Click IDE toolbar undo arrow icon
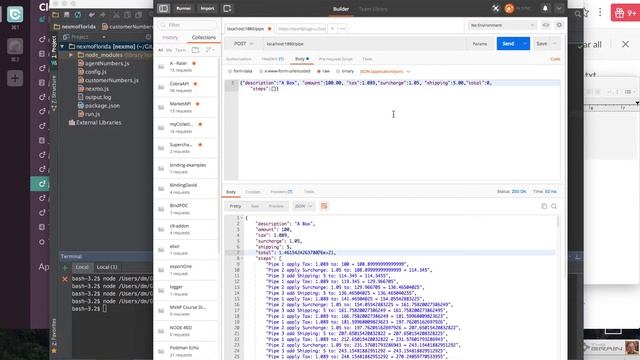This screenshot has width=640, height=360. [91, 15]
